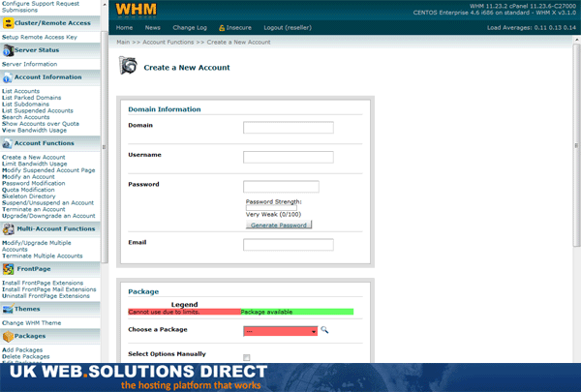Click the FrontPage section icon
581x392 pixels.
pyautogui.click(x=8, y=269)
